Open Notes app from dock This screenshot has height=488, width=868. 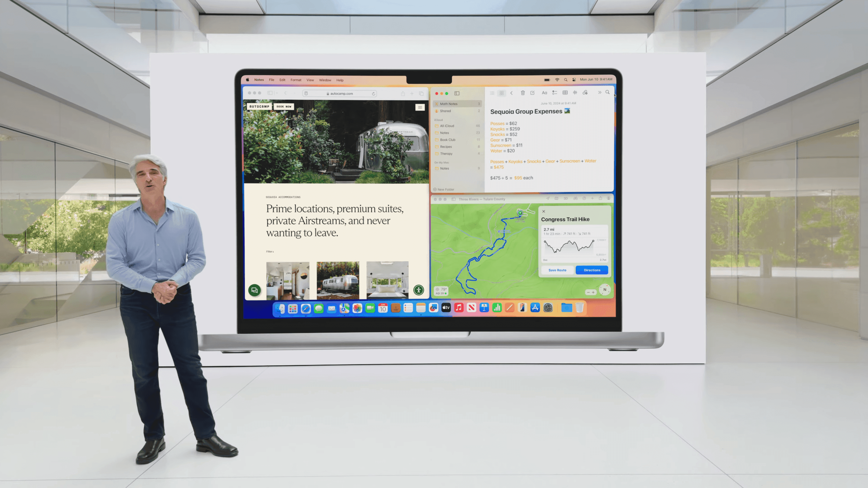point(421,308)
